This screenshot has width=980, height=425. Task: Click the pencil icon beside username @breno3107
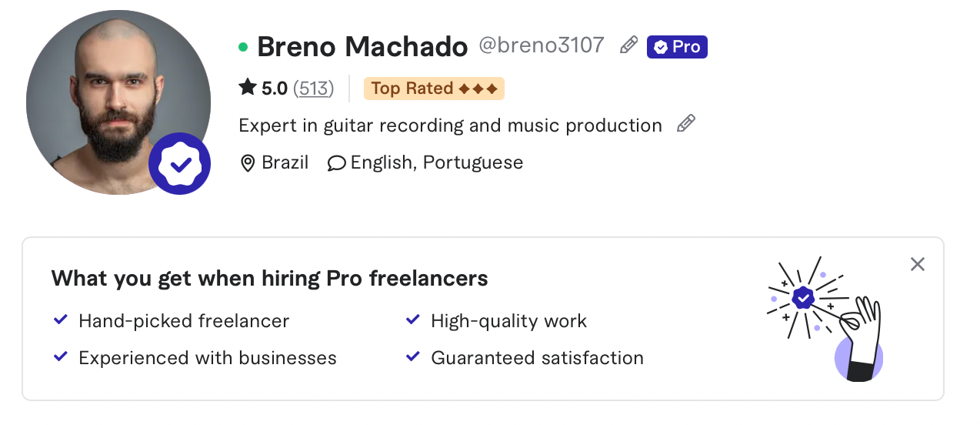coord(628,45)
